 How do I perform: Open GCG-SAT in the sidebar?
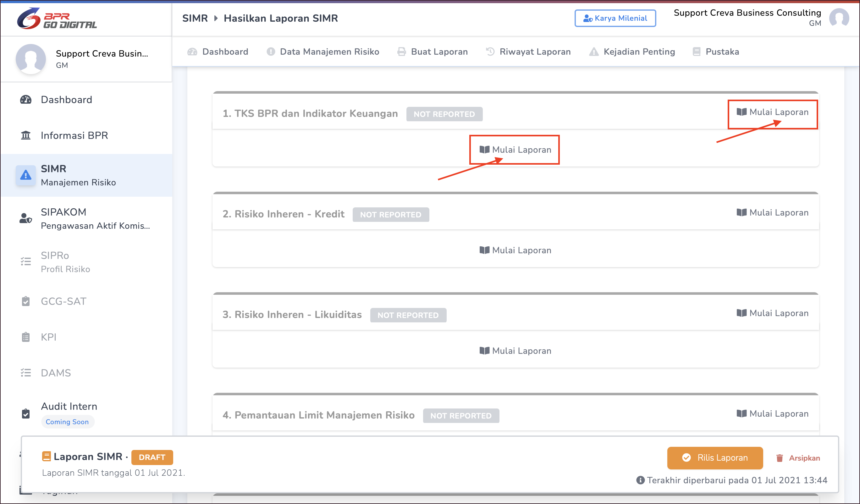click(x=86, y=301)
